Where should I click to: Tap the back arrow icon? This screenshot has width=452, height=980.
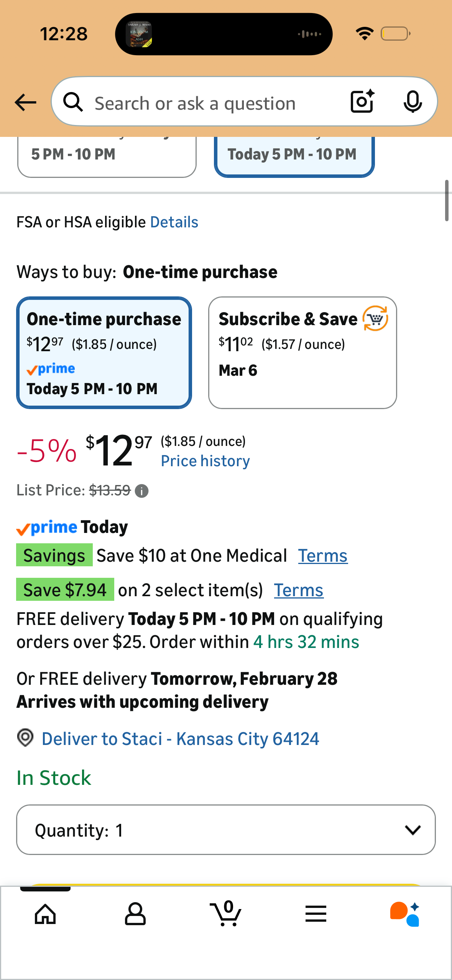pos(25,102)
